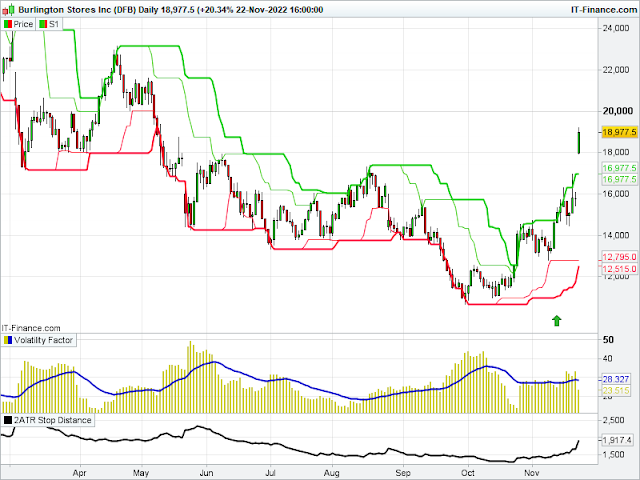Click the Nov label on time axis
The image size is (640, 480).
532,473
